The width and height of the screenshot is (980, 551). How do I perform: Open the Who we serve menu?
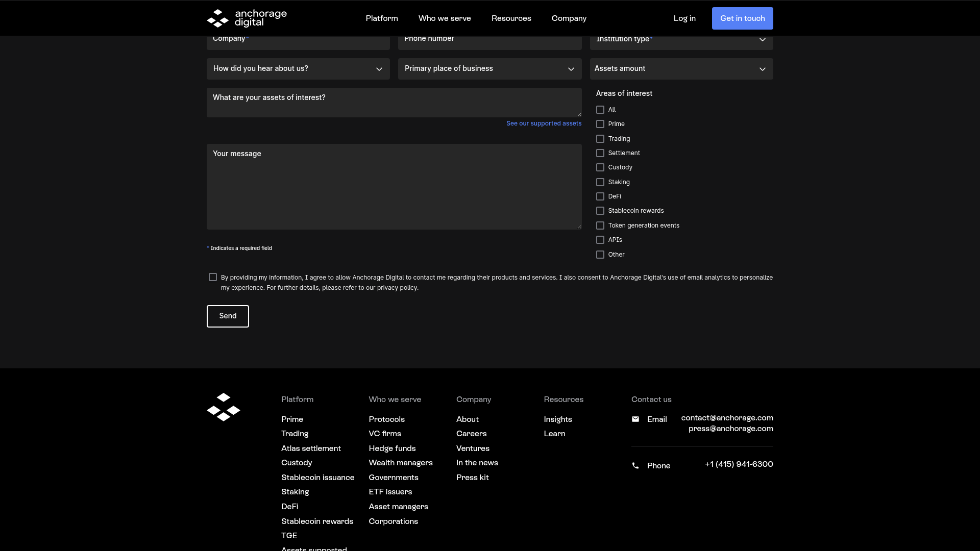[x=445, y=18]
